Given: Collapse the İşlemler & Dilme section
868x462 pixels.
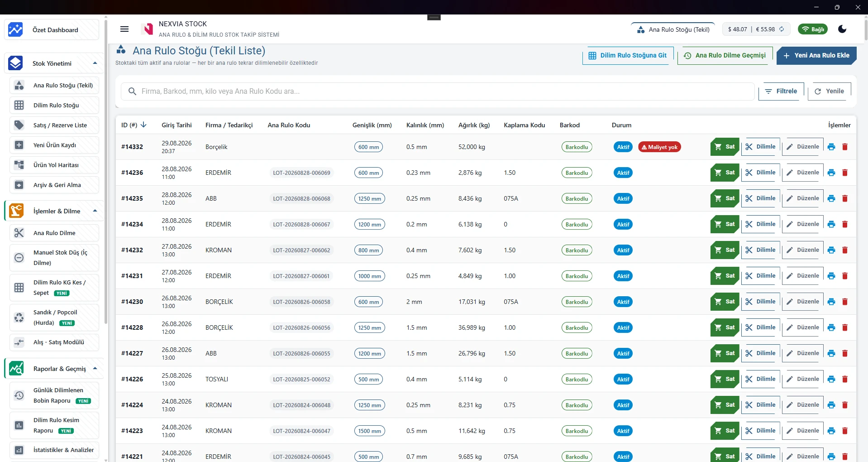Looking at the screenshot, I should click(95, 211).
